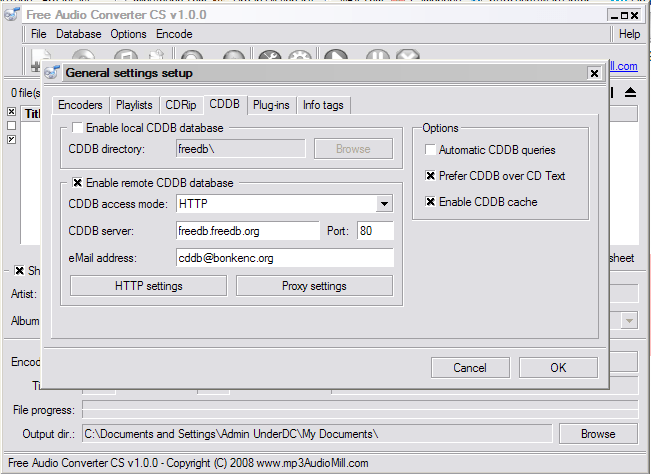Click the CDDB directory field

(240, 149)
